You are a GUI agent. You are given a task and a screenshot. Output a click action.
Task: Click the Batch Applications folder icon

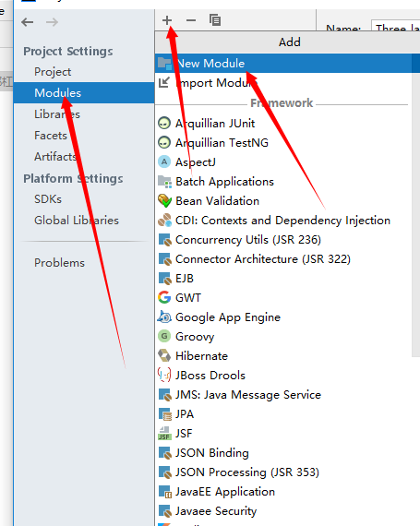[x=164, y=182]
